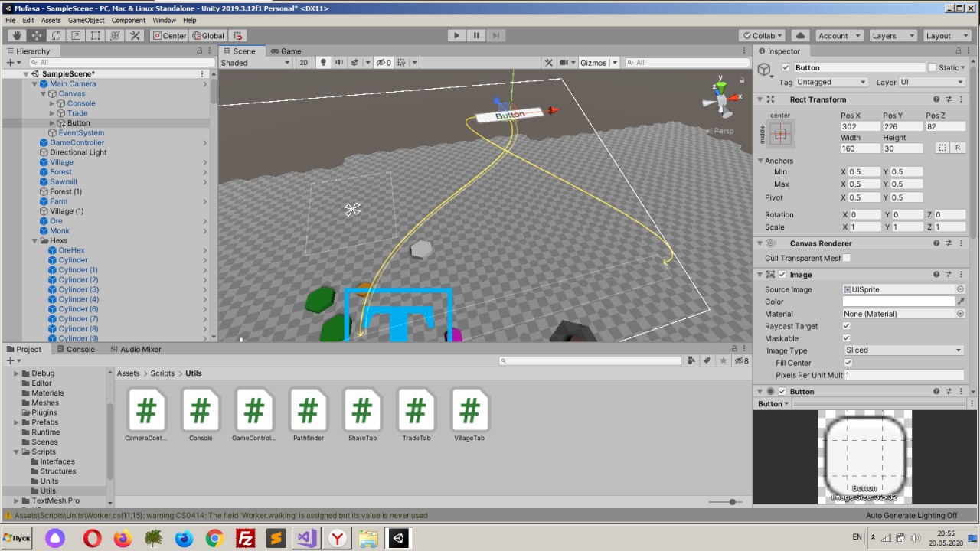980x551 pixels.
Task: Open anchor presets box
Action: [780, 134]
